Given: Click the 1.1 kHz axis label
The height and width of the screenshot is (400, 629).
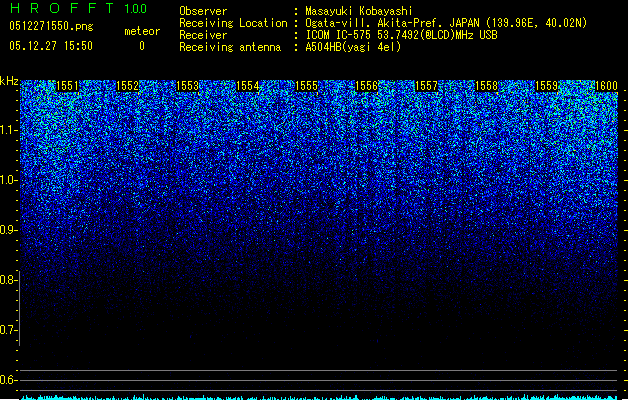Looking at the screenshot, I should click(x=9, y=130).
